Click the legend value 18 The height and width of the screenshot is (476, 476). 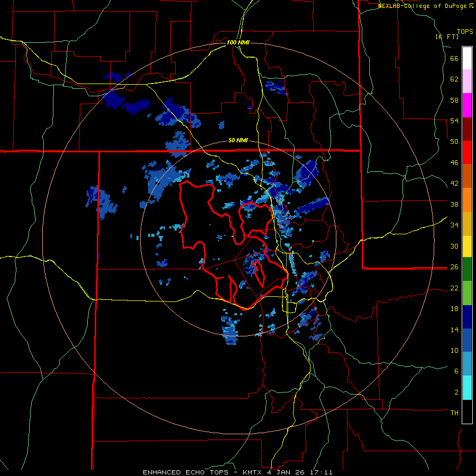[x=454, y=309]
